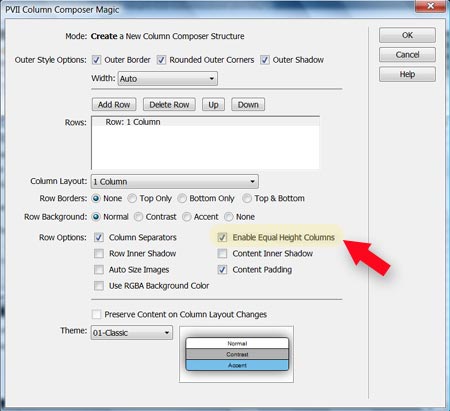Check Preserve Content on Column Layout Changes
This screenshot has height=411, width=450.
[97, 314]
